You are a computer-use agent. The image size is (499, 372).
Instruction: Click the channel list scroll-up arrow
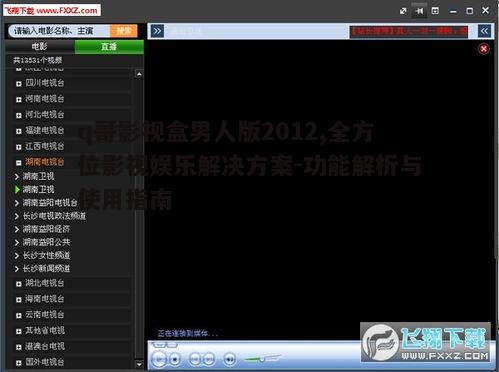click(139, 74)
